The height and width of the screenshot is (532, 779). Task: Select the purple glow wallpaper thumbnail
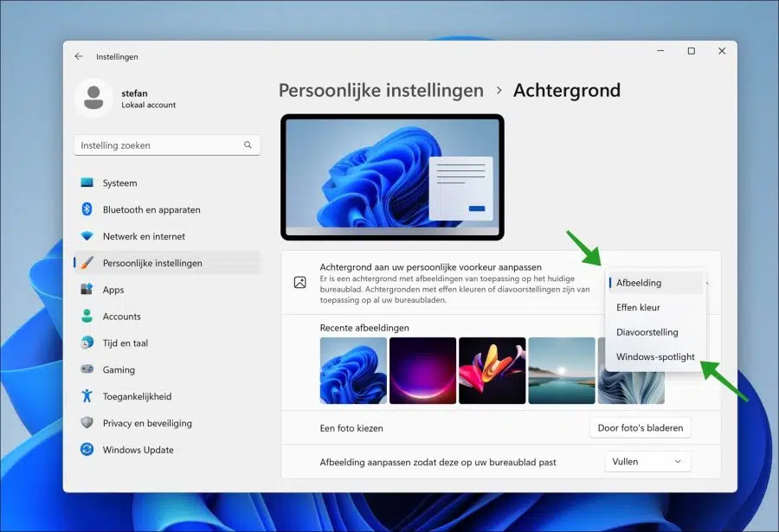click(422, 370)
